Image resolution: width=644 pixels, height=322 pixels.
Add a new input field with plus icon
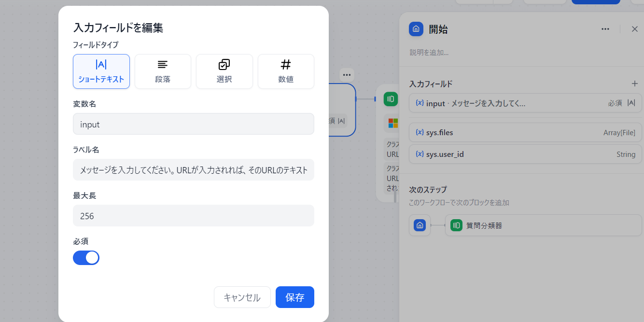tap(635, 84)
